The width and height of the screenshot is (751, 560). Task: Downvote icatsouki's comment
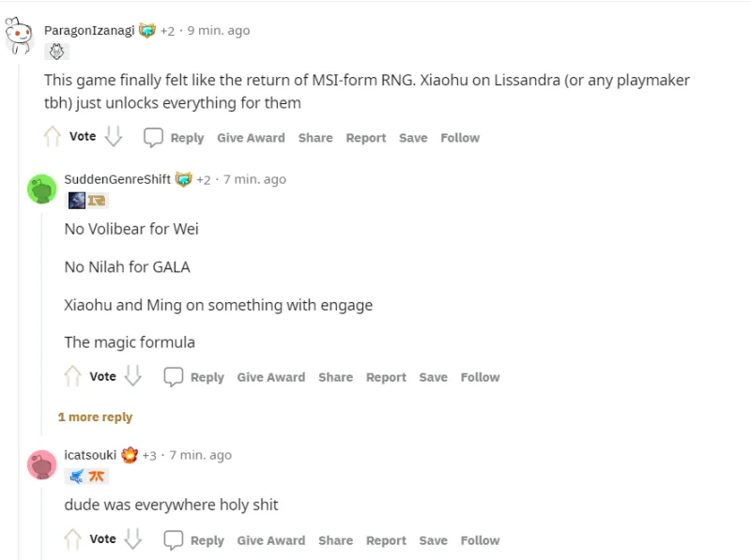tap(133, 539)
